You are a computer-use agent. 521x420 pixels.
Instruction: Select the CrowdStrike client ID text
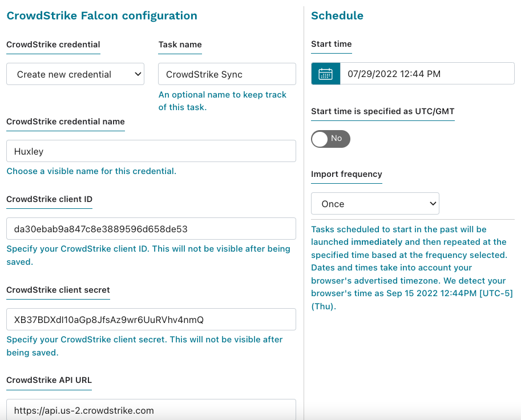pos(151,228)
